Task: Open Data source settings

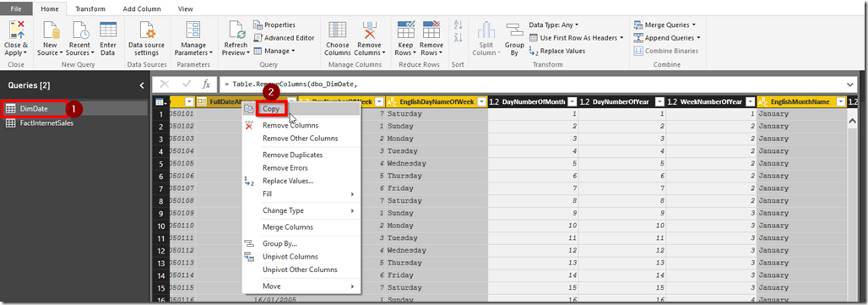Action: [x=147, y=30]
